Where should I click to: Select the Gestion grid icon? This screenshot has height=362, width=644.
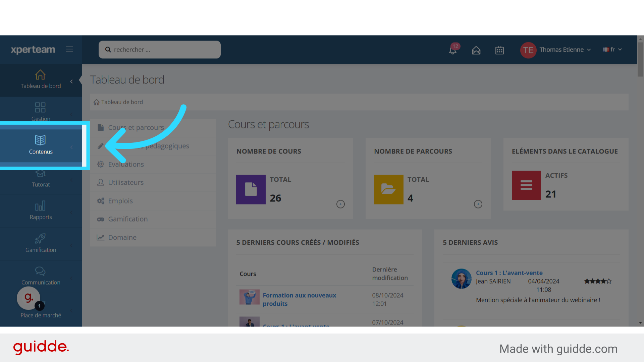(40, 107)
